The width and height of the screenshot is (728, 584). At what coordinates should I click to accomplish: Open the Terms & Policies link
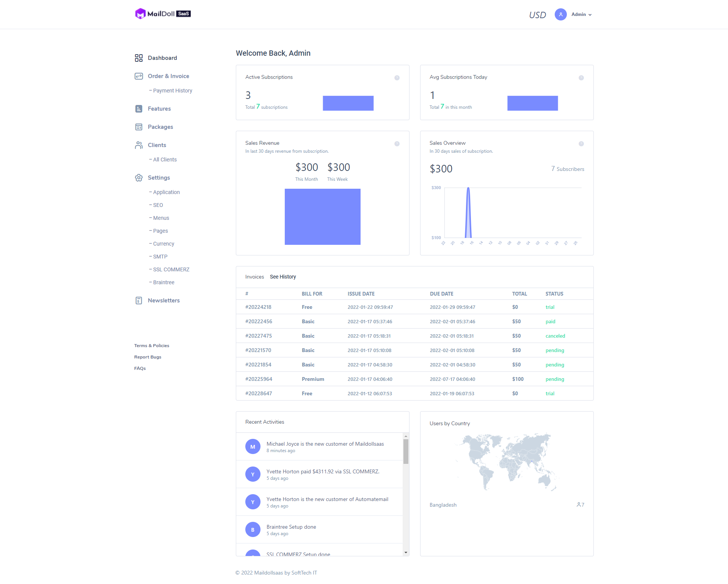(x=152, y=346)
